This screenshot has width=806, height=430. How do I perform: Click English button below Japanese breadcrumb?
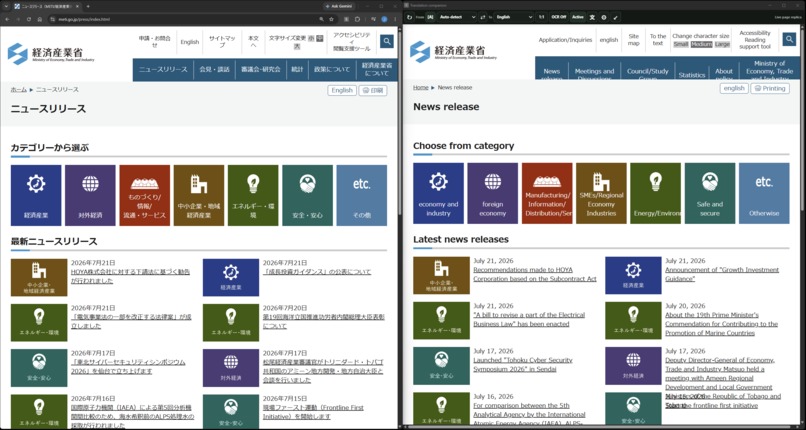[x=342, y=90]
